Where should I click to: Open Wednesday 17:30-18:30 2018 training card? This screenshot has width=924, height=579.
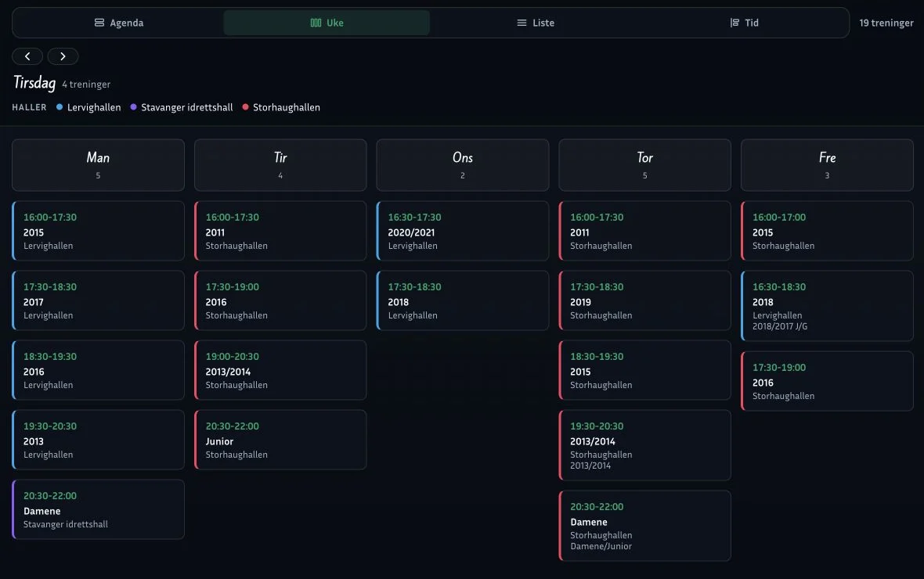(x=463, y=300)
